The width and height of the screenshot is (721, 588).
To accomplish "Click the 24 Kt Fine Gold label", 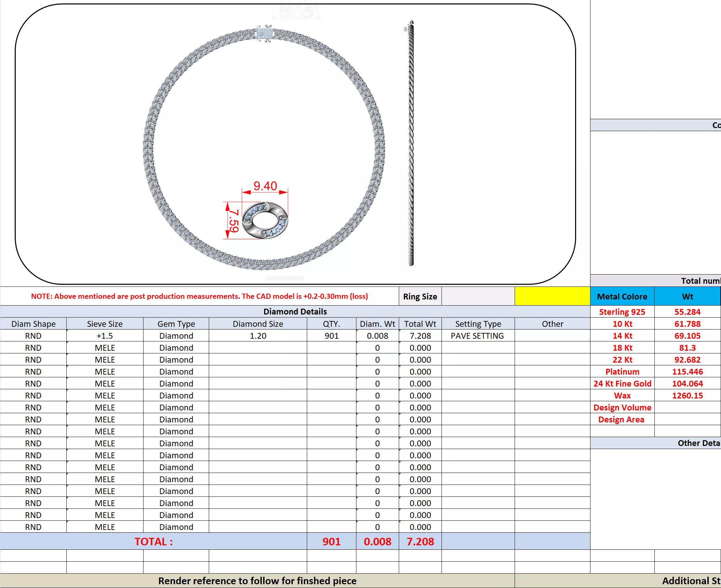I will 622,383.
